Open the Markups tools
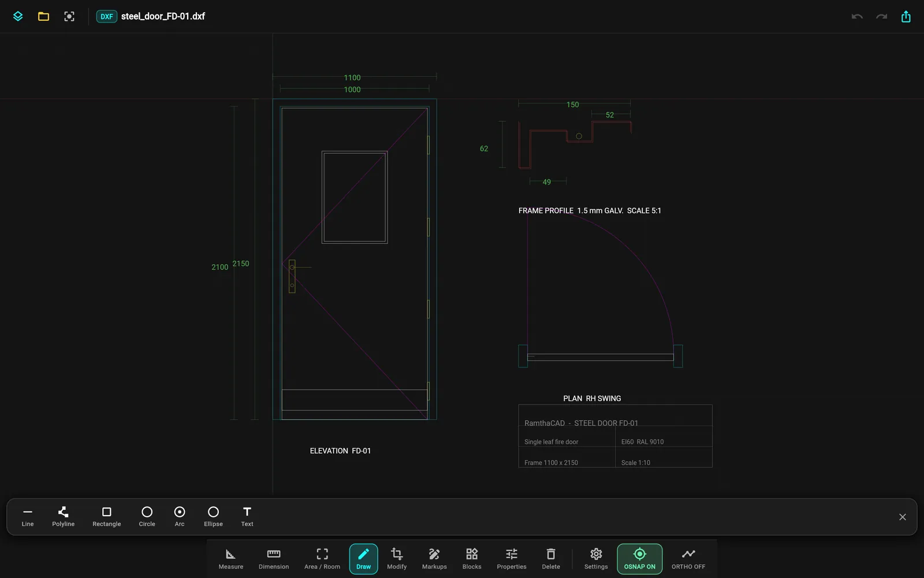This screenshot has height=578, width=924. (434, 559)
